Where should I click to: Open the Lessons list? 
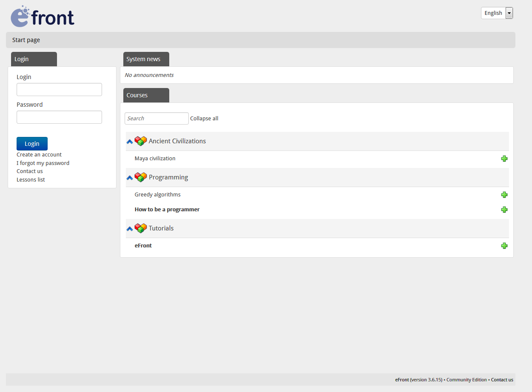pos(31,179)
